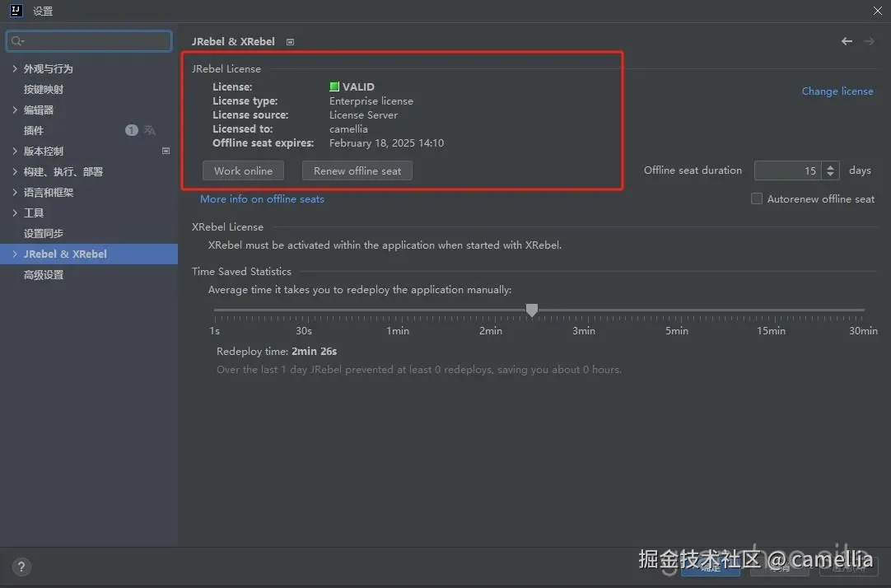Go back with the left arrow icon
This screenshot has width=891, height=588.
coord(847,41)
